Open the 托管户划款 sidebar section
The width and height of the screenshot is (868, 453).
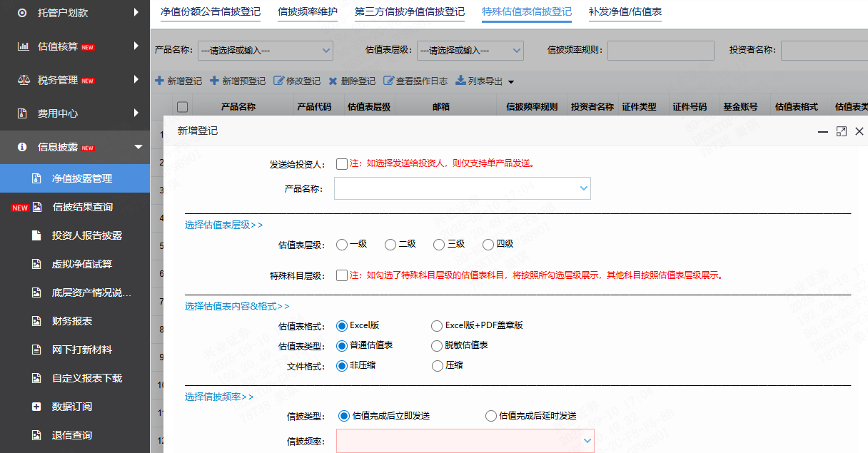tap(64, 12)
